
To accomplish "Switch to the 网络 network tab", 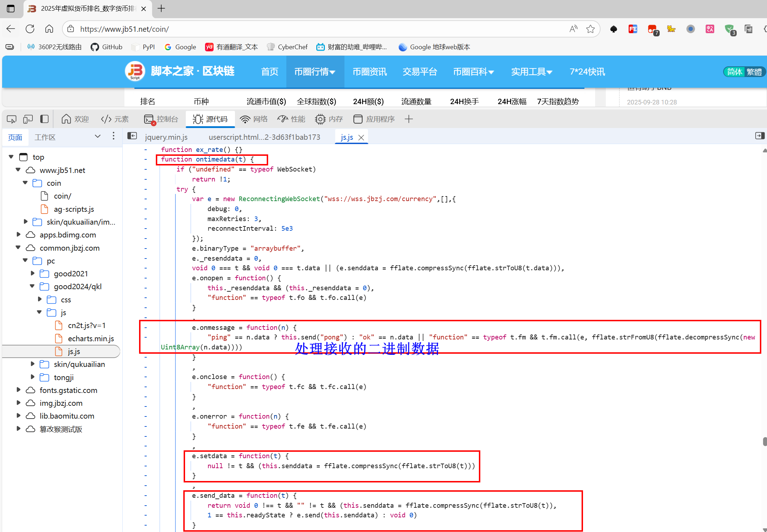I will (x=254, y=119).
